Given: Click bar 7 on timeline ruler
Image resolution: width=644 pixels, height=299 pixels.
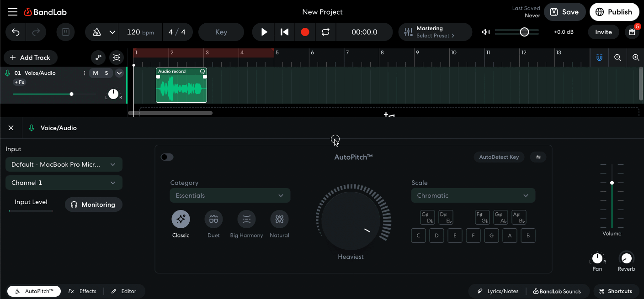Looking at the screenshot, I should point(347,52).
